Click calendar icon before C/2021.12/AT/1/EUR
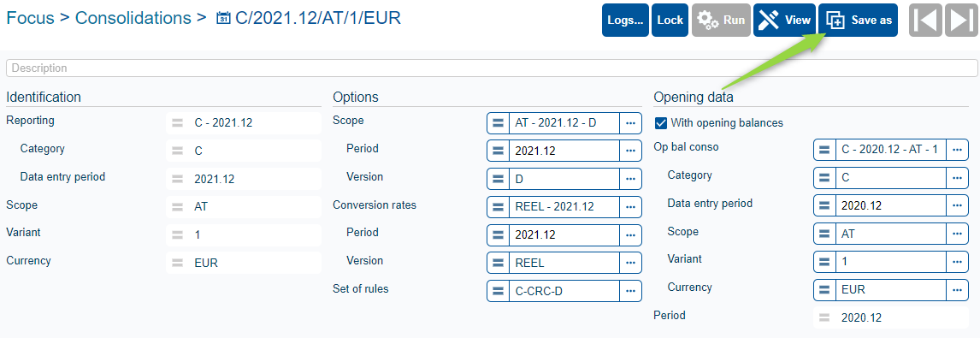Screen dimensions: 980x338 point(223,18)
